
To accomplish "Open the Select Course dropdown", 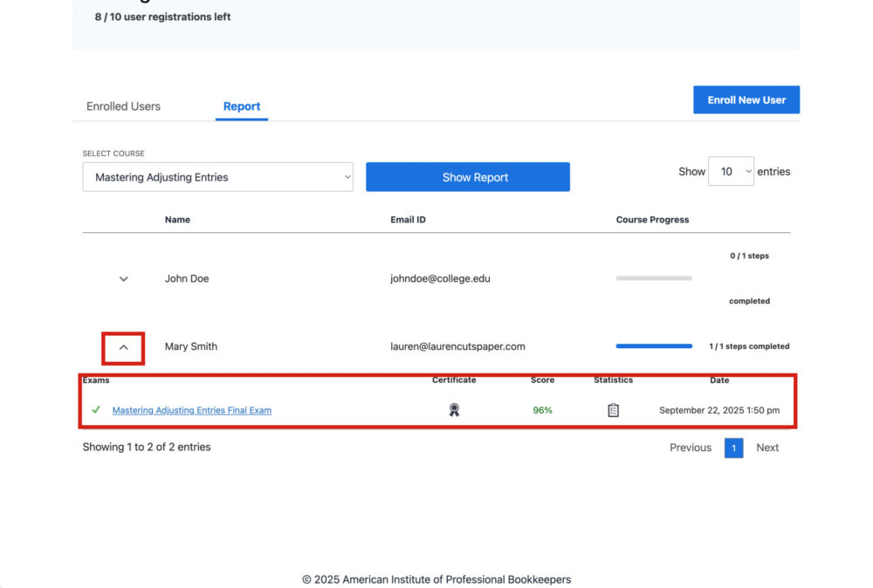I will pos(217,177).
